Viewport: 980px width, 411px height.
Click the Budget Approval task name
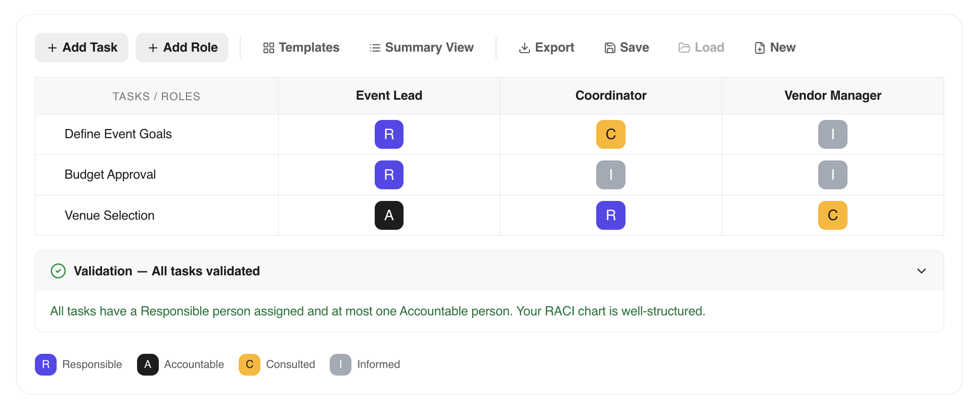(110, 175)
